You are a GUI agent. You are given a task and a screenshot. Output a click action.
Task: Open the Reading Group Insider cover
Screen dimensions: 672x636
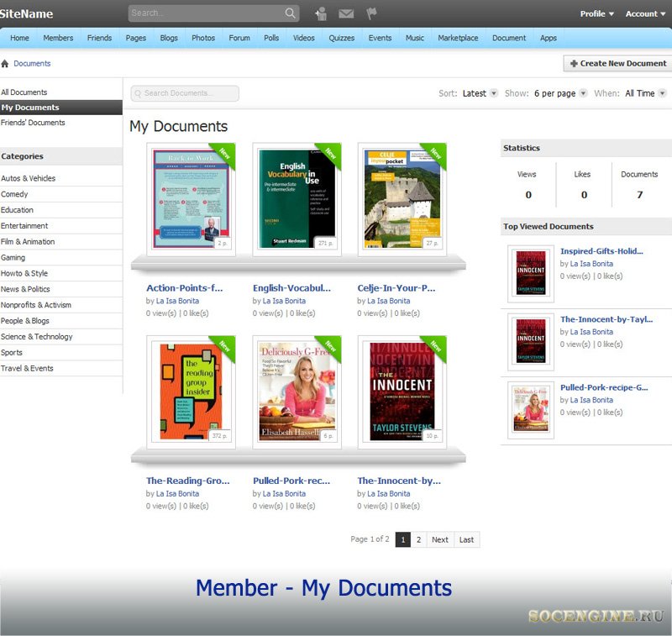tap(192, 392)
